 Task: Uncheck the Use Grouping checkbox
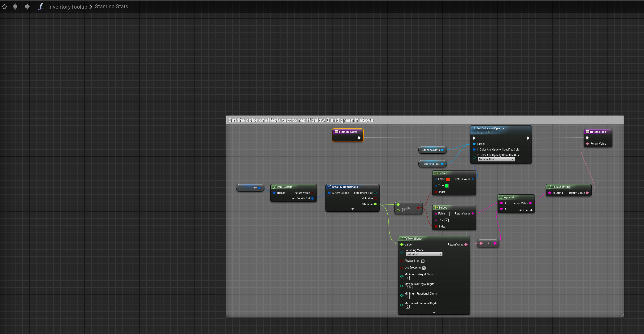424,268
